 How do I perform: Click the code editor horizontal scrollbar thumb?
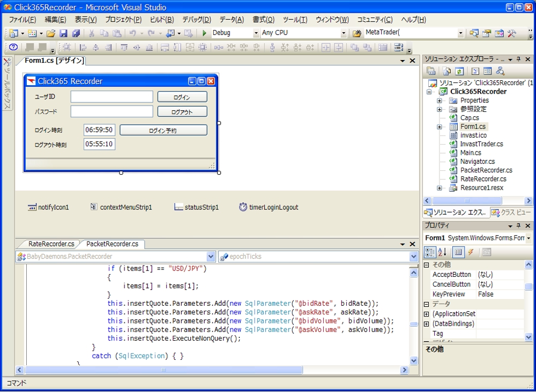[x=163, y=370]
